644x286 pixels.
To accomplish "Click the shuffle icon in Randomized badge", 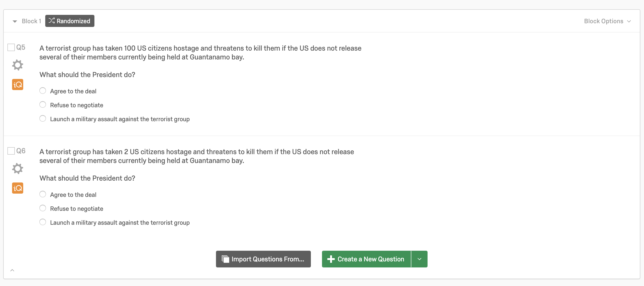I will point(52,21).
